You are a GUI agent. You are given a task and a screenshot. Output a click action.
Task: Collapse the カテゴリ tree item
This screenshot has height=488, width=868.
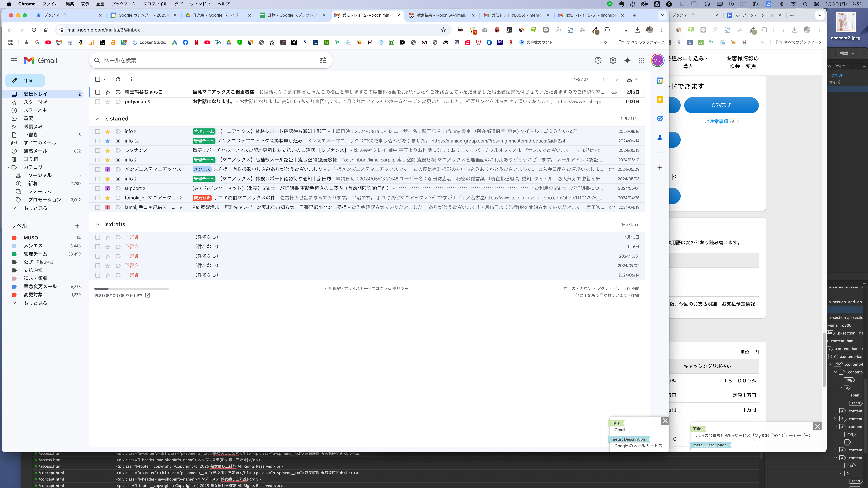pos(8,167)
